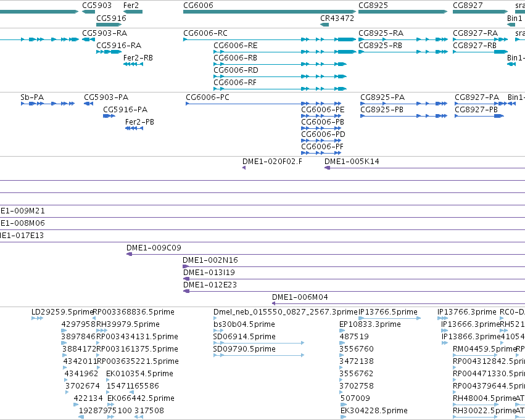The width and height of the screenshot is (525, 420).
Task: Click EST bs30b04.5prime label
Action: click(x=244, y=324)
